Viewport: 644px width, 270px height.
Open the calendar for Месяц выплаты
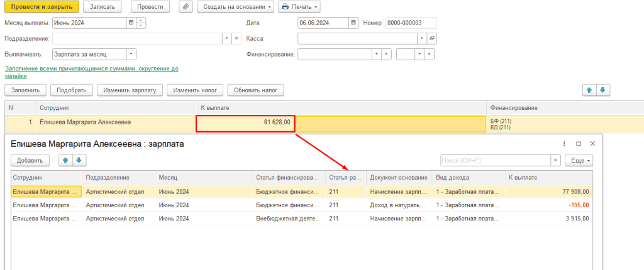coord(131,23)
